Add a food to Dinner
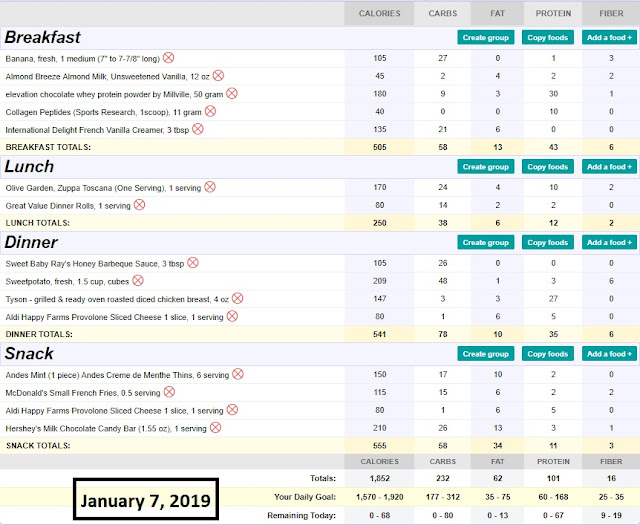The image size is (640, 525). click(609, 242)
